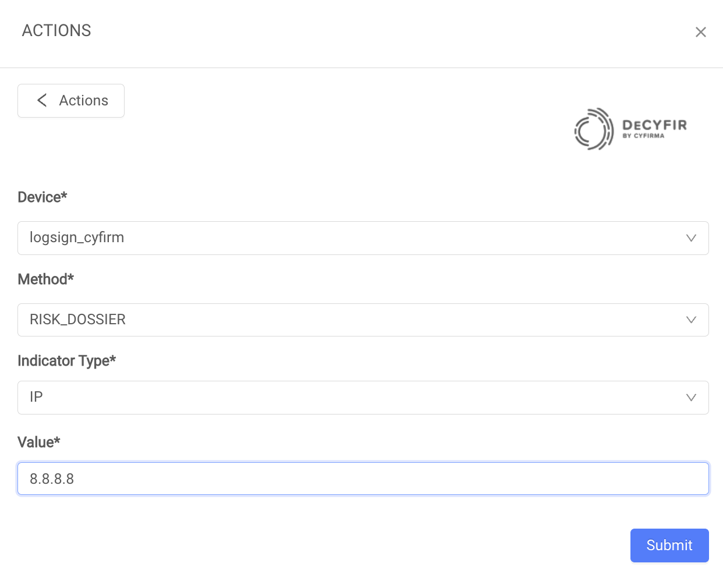Select the text 8.8.8.8 in Value field

pos(51,478)
